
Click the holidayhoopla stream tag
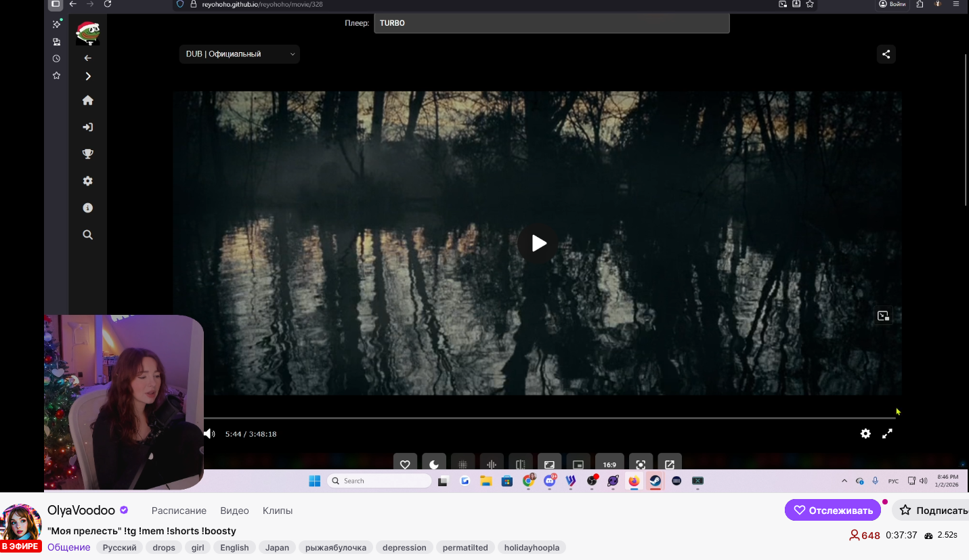click(532, 548)
